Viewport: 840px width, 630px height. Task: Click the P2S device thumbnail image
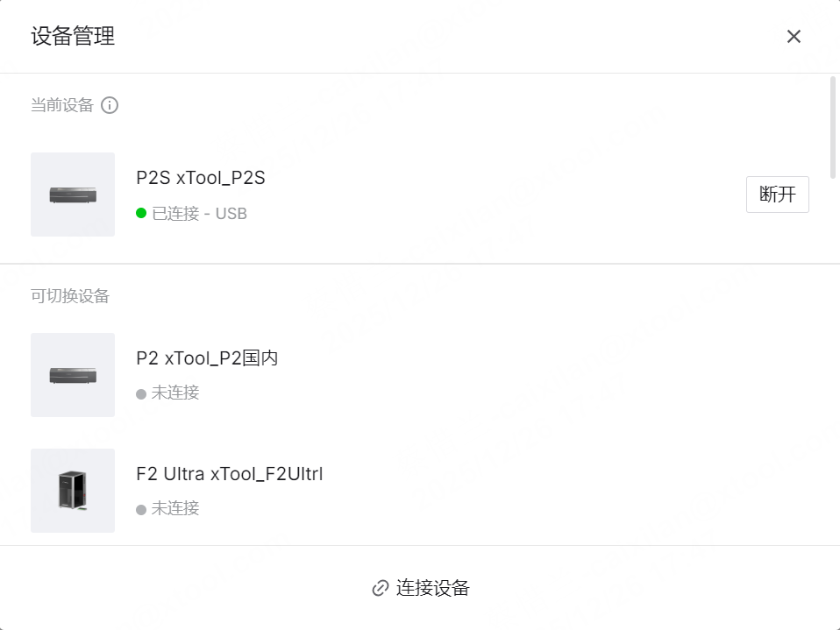73,195
